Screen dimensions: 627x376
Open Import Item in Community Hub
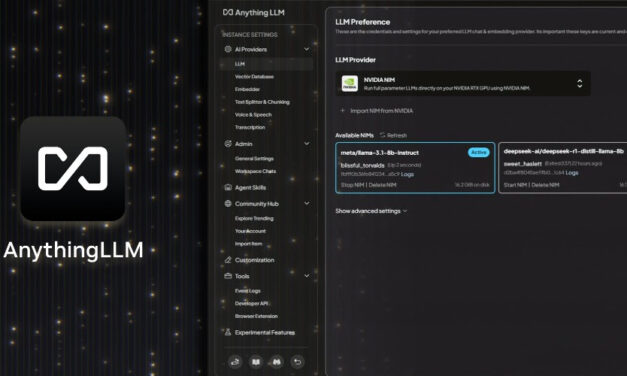pyautogui.click(x=249, y=244)
